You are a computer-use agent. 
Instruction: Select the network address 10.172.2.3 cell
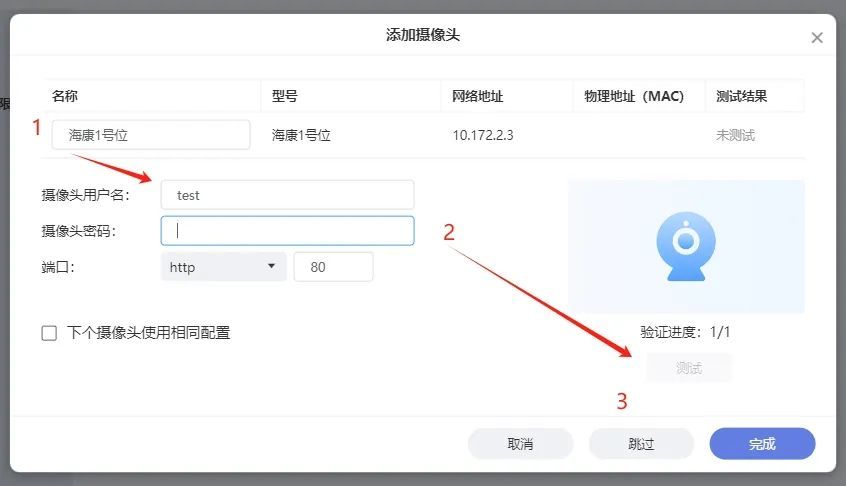coord(482,135)
